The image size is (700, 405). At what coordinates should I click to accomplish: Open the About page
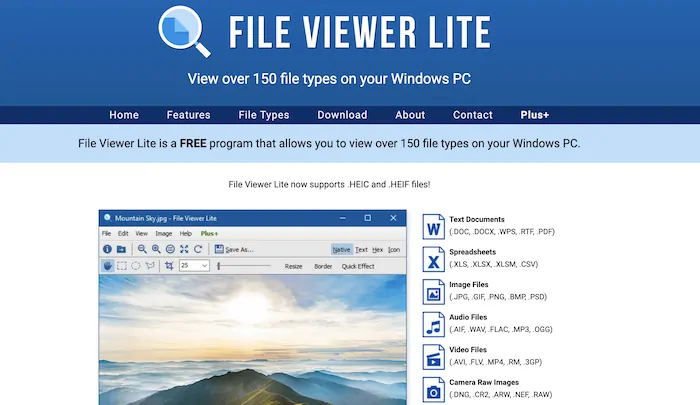click(x=410, y=115)
